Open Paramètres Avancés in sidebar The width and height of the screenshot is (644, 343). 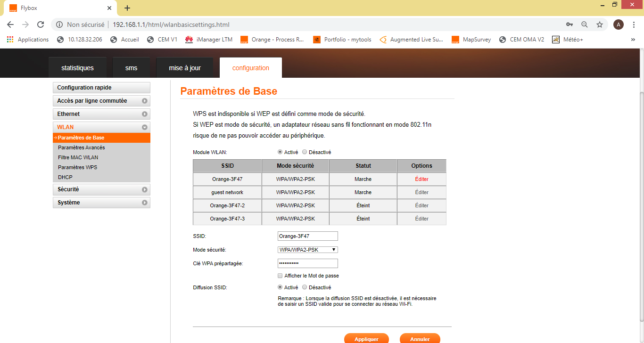pyautogui.click(x=82, y=147)
